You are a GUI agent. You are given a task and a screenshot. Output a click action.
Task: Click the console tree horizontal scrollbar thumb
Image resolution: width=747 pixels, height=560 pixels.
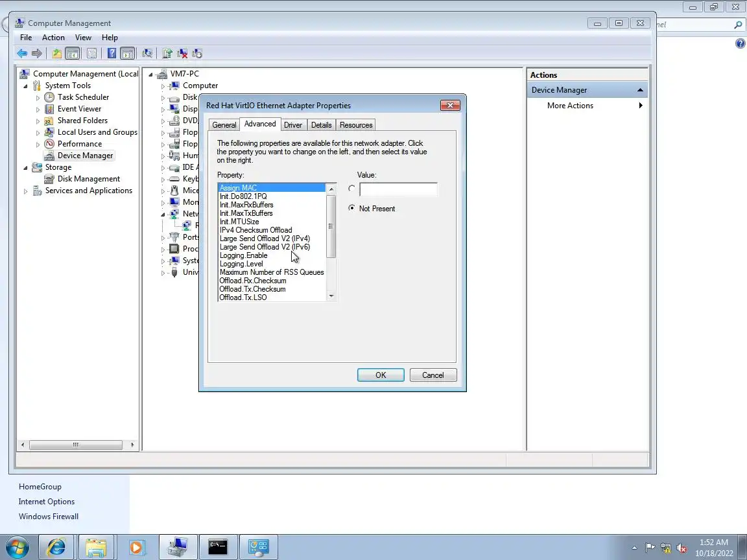[x=76, y=445]
